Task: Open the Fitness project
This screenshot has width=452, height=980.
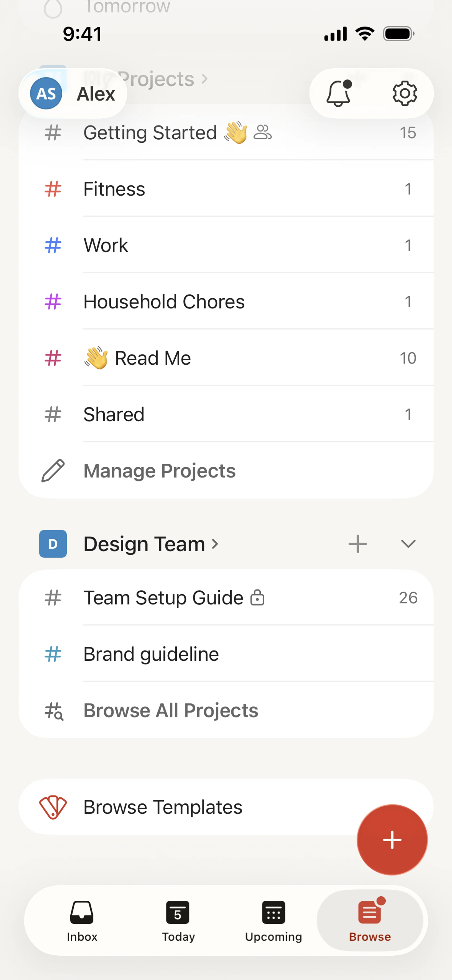Action: click(x=114, y=189)
